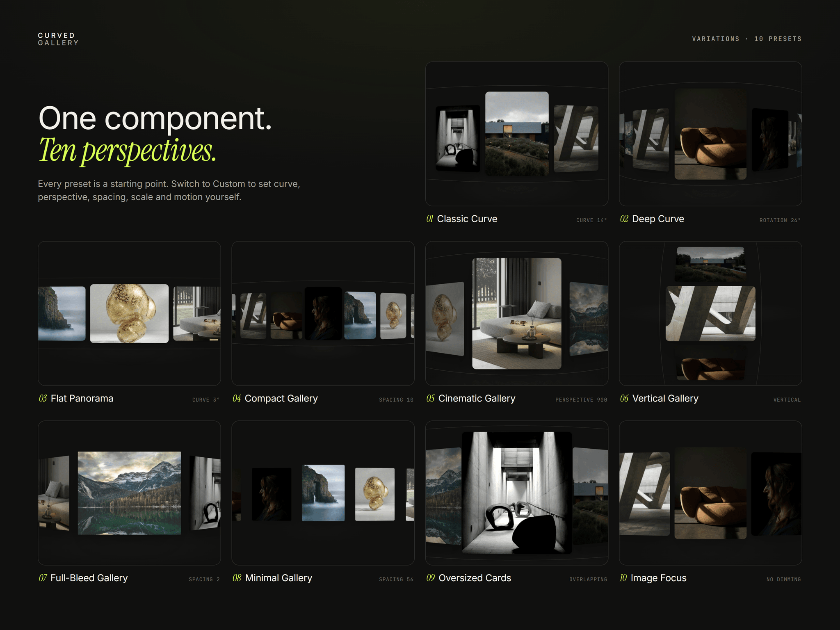The width and height of the screenshot is (840, 630).
Task: Open the Full-Bleed Gallery preset preview
Action: tap(129, 493)
